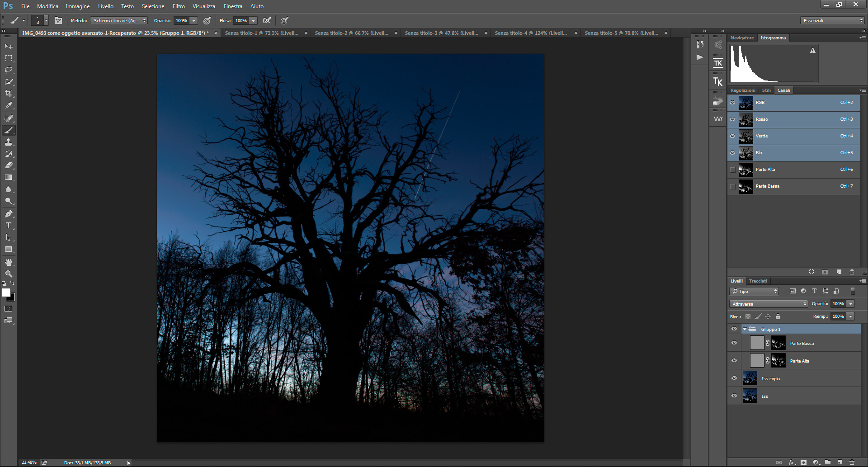868x467 pixels.
Task: Open the Metodo blending mode dropdown
Action: (x=119, y=21)
